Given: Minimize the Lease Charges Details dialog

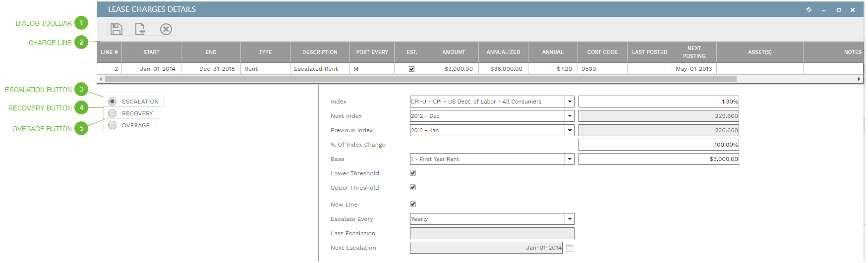Looking at the screenshot, I should click(824, 10).
